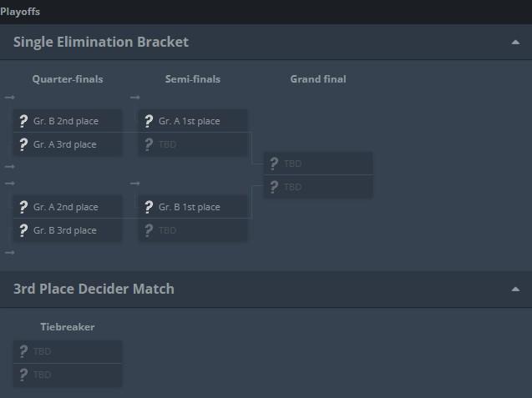The width and height of the screenshot is (532, 398).
Task: Open the Gr. A 1st place team slot
Action: (x=193, y=121)
